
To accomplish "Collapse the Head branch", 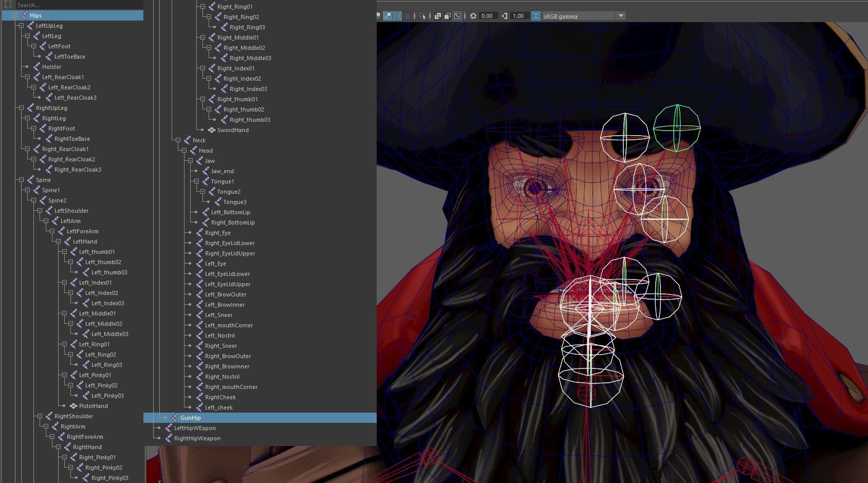I will [184, 151].
